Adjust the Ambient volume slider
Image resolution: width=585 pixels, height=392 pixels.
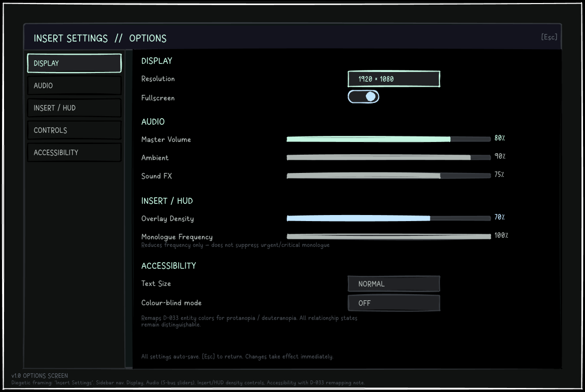coord(388,157)
